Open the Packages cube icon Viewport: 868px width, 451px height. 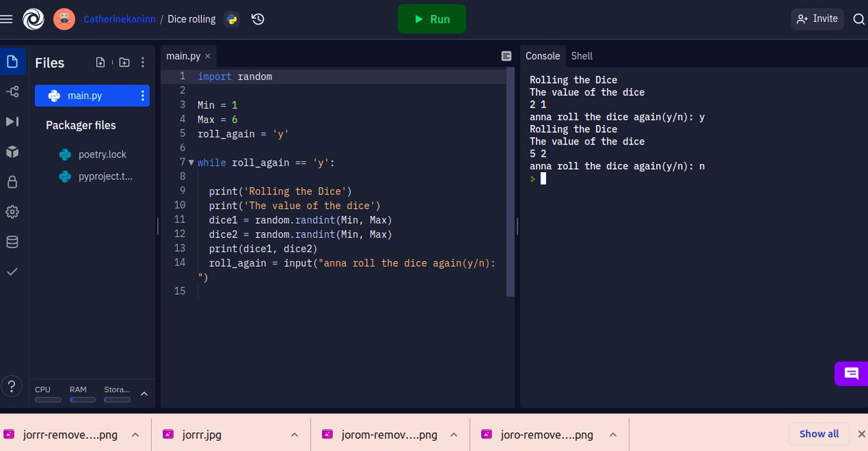click(x=12, y=152)
